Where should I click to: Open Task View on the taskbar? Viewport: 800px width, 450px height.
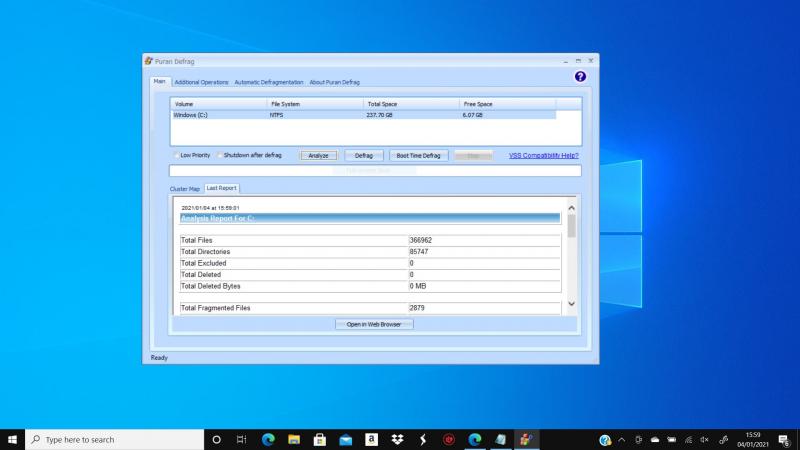[x=242, y=439]
